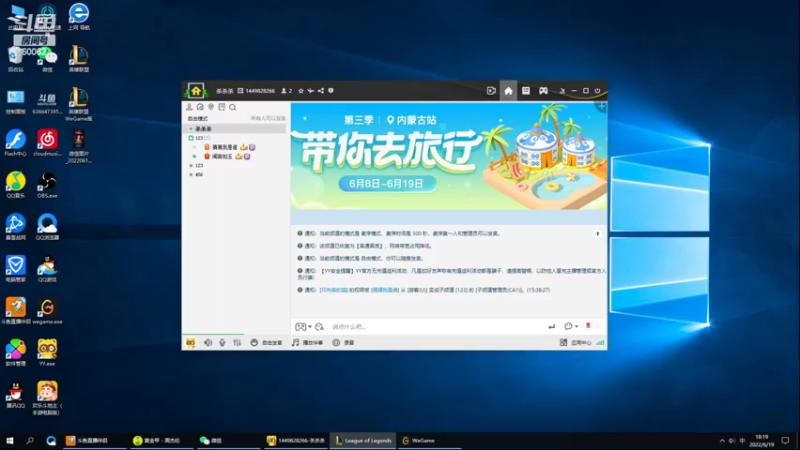800x450 pixels.
Task: Open the gamepad games tab icon
Action: 543,91
